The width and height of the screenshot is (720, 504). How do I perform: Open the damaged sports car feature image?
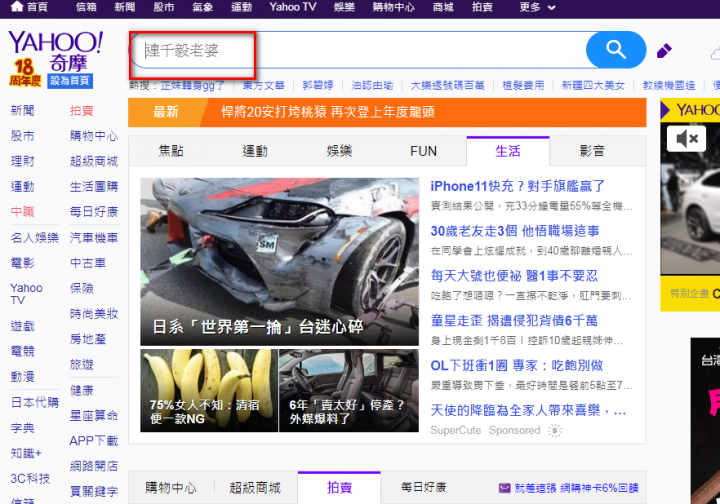pos(280,262)
